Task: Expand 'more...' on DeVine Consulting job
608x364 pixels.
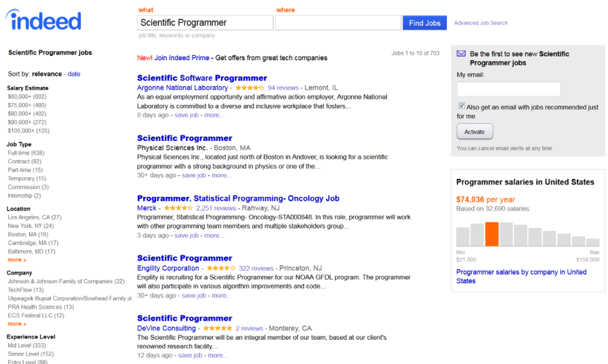Action: 218,356
